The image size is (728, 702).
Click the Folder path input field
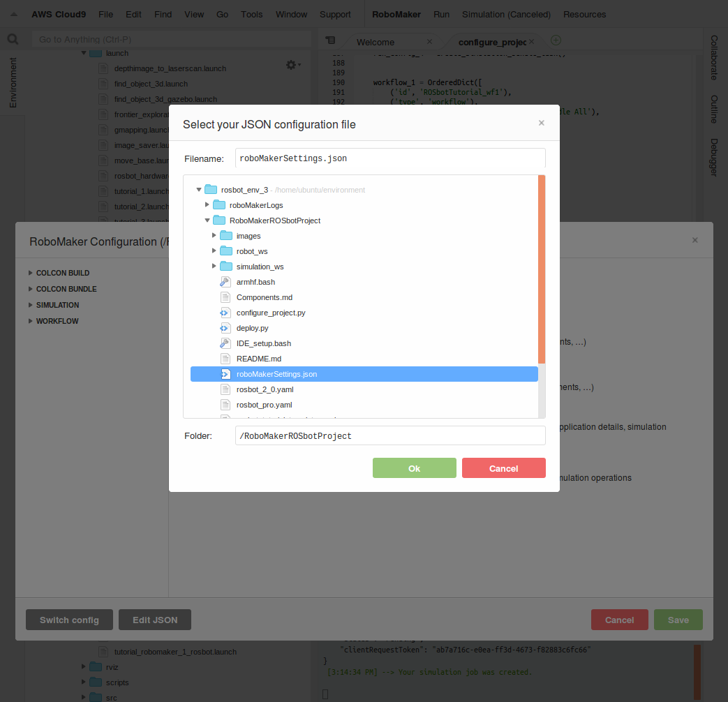pos(390,435)
